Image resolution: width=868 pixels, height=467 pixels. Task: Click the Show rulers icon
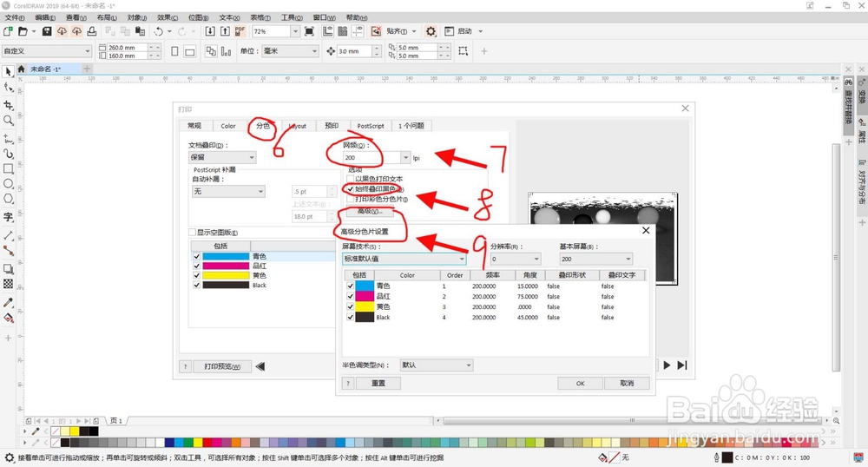[328, 31]
